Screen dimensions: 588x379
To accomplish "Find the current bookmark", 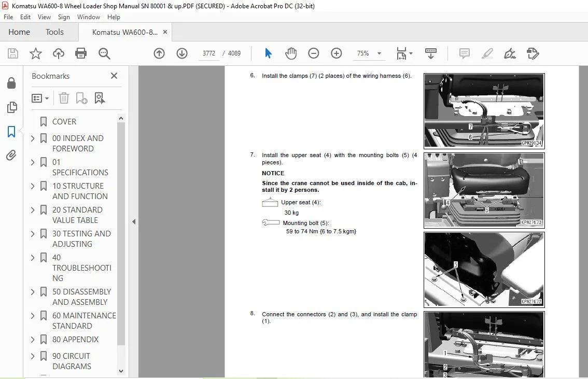I will (100, 98).
